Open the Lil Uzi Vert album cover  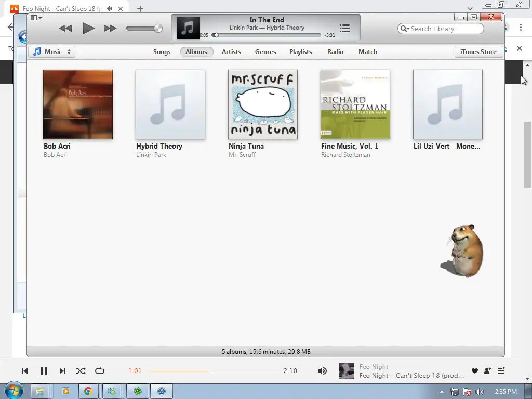(447, 104)
